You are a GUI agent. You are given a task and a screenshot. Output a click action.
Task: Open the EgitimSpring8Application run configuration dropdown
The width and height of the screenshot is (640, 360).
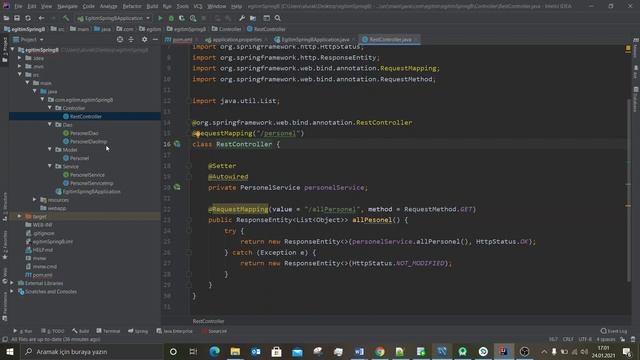pos(114,18)
